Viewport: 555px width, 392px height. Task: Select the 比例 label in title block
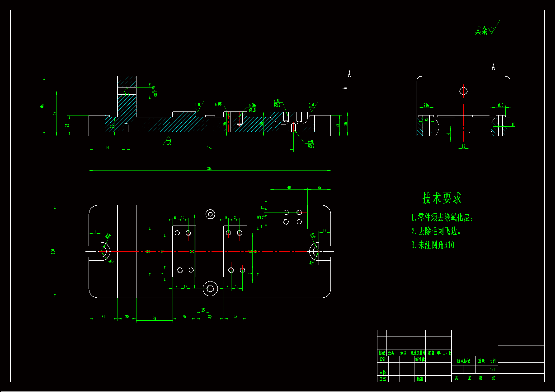(x=492, y=361)
